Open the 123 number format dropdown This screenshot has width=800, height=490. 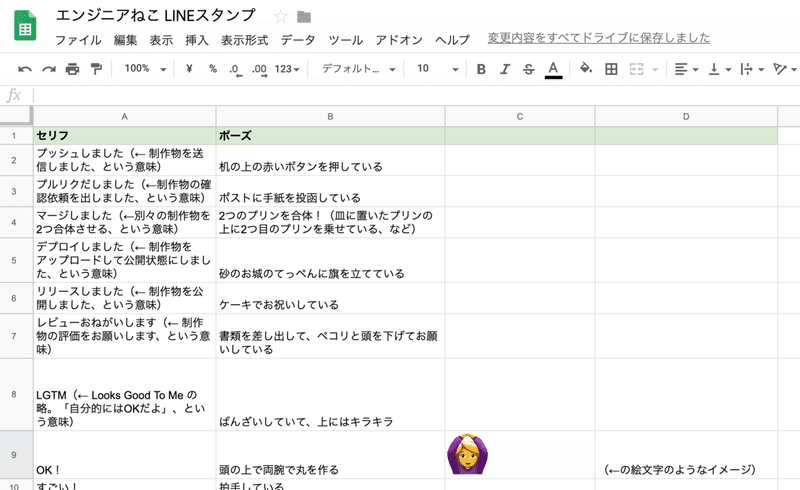(287, 69)
